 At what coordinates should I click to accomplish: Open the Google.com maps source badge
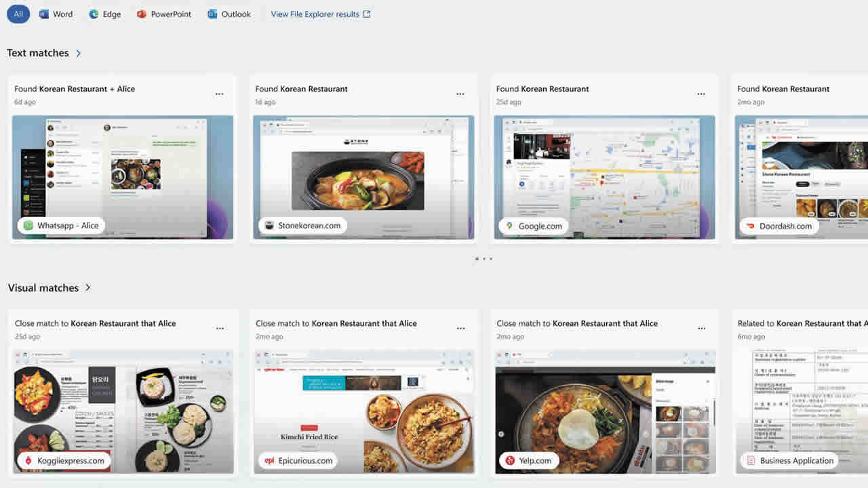tap(534, 226)
